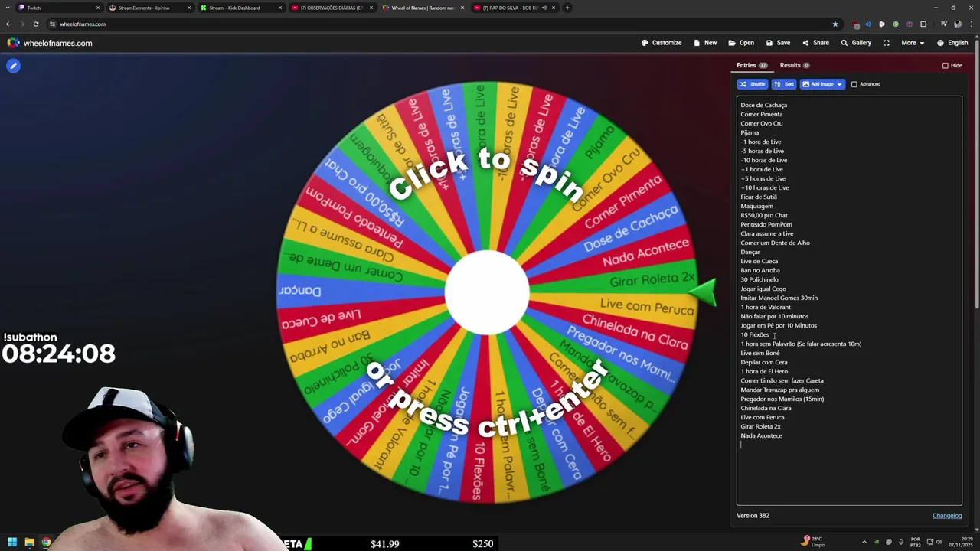Click the Shuffle button
980x551 pixels.
point(753,84)
